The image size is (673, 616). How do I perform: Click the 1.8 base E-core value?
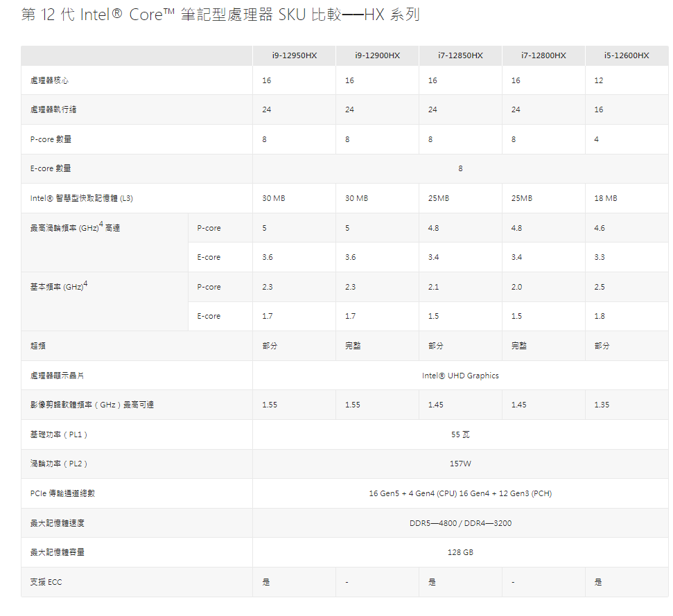click(600, 316)
